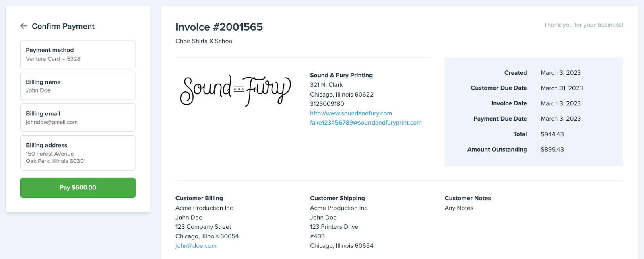Click the Sound and Fury logo
Screen dimensions: 644x259
(235, 91)
